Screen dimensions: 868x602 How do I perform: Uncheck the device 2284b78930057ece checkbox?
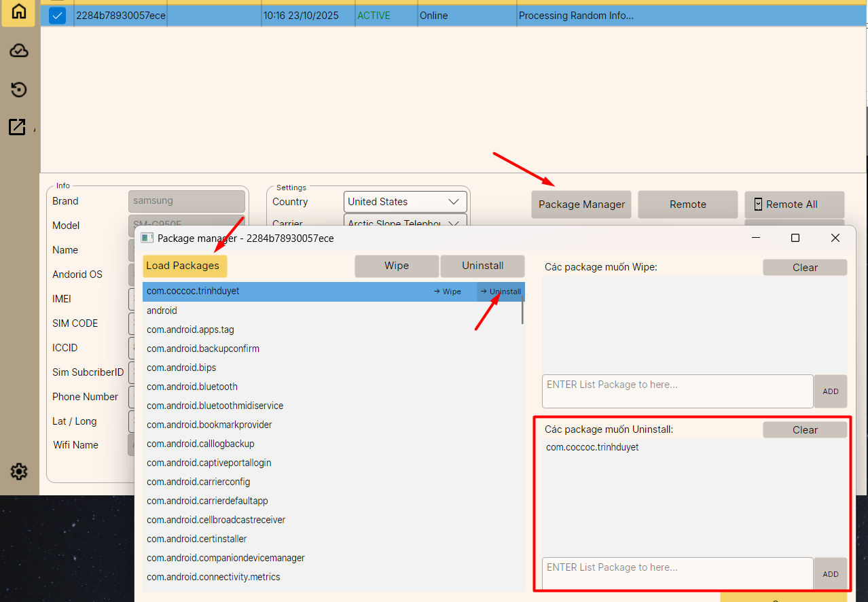pos(58,16)
